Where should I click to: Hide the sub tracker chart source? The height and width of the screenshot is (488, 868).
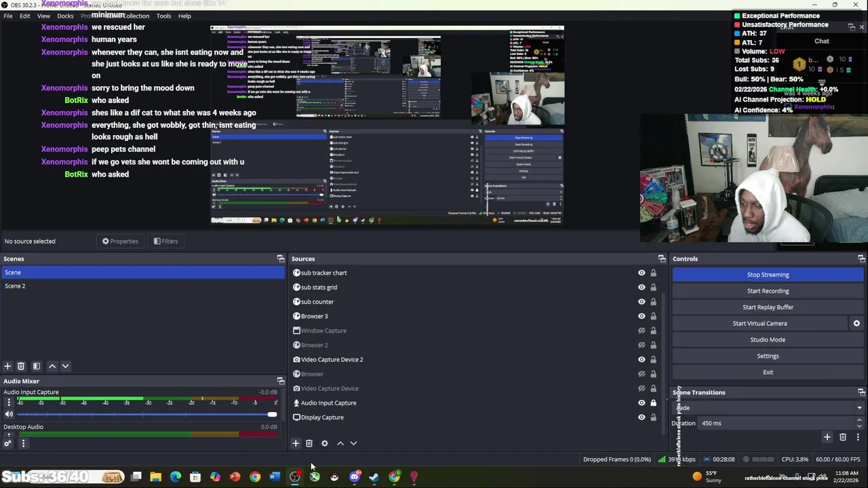[642, 273]
